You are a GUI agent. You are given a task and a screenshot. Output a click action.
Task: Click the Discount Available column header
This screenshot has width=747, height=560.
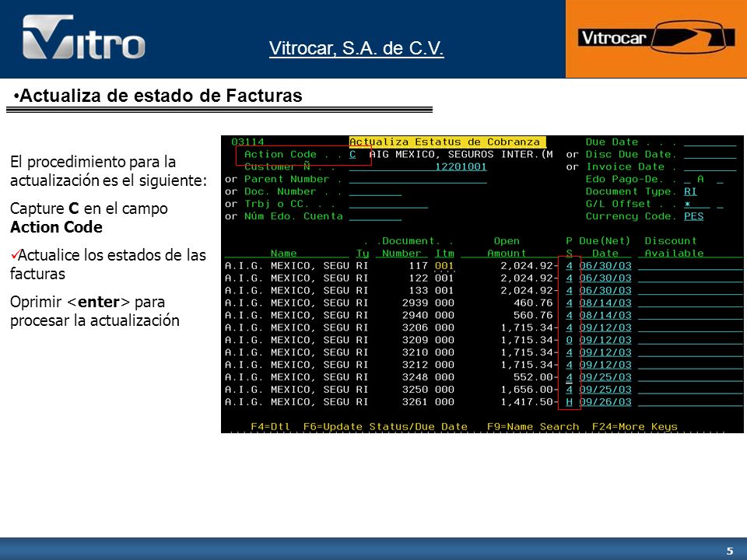click(674, 247)
